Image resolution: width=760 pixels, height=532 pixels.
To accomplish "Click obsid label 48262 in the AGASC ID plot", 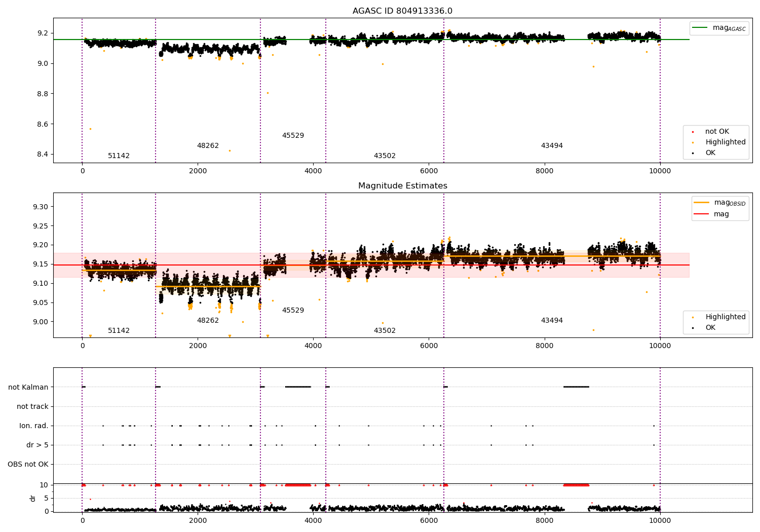I will click(208, 146).
